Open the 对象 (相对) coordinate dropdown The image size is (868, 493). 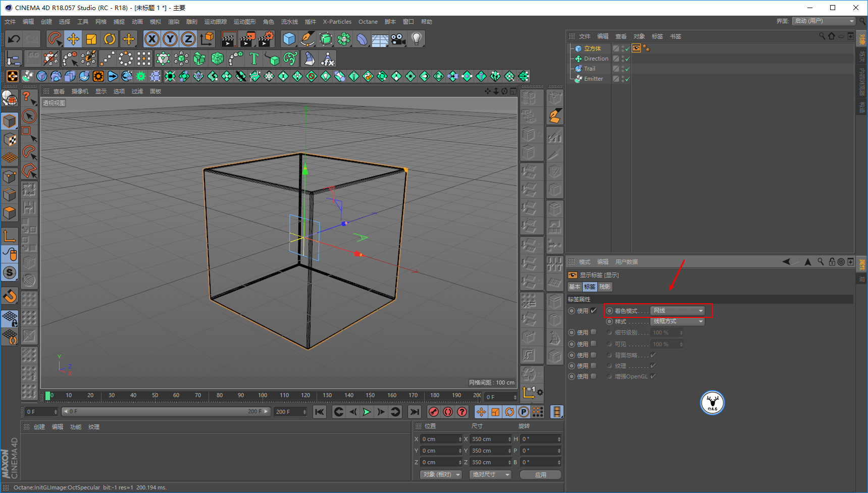(x=441, y=475)
